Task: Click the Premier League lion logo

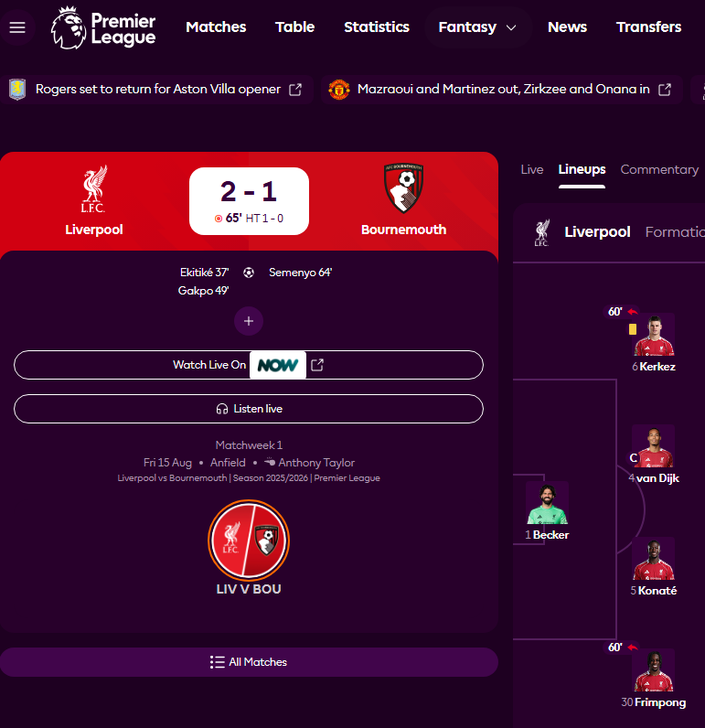Action: click(69, 27)
